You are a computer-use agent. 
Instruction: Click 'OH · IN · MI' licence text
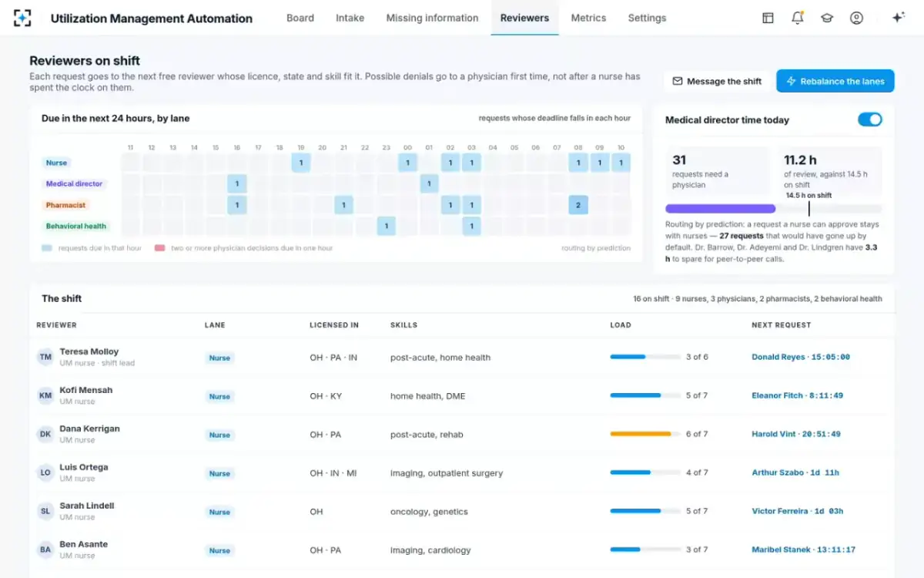[333, 473]
